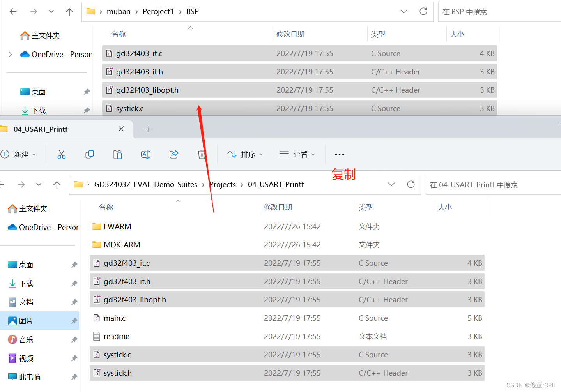Select 主文件夹 in 04_USART_Printf sidebar

click(28, 208)
